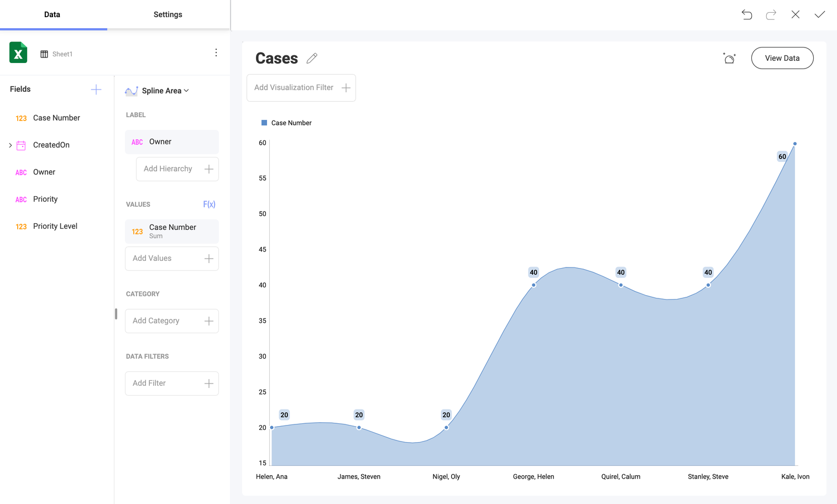Open the Spline Area chart type dropdown
Viewport: 837px width, 504px height.
pyautogui.click(x=165, y=91)
